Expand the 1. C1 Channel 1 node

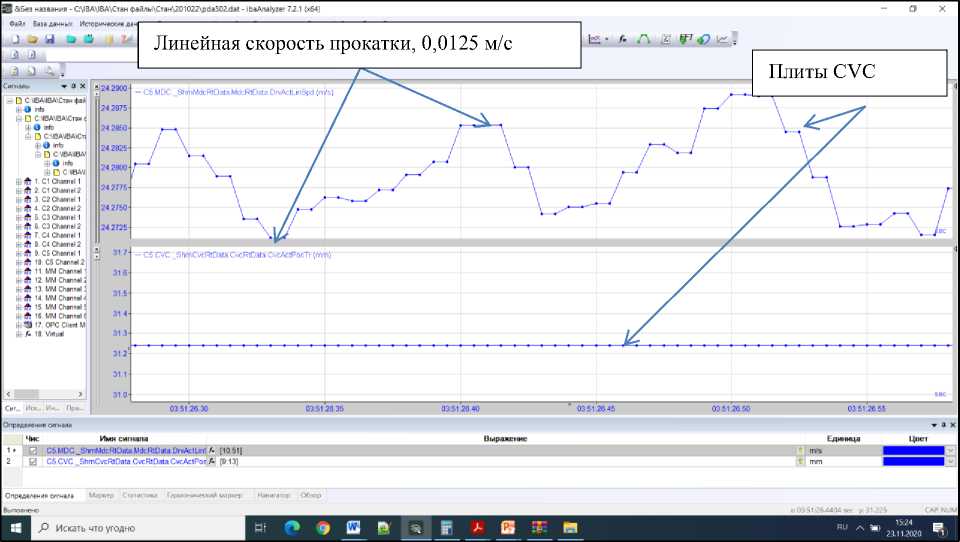tap(18, 182)
